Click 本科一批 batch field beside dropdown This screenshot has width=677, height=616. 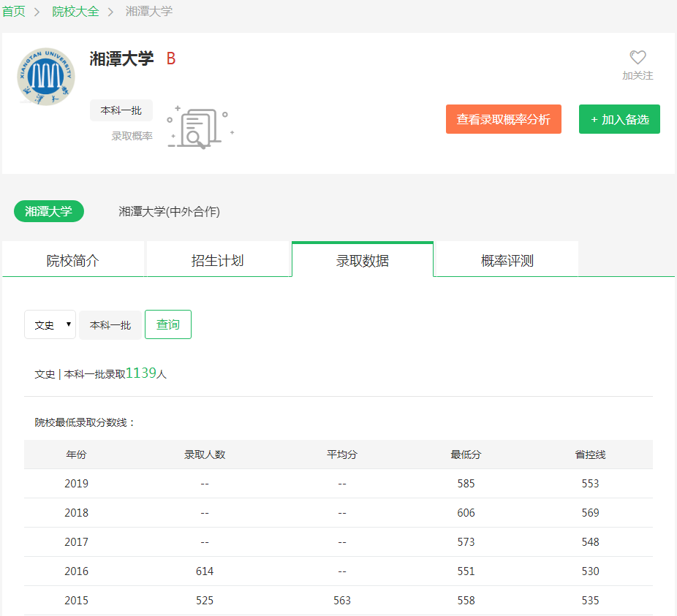pyautogui.click(x=110, y=325)
